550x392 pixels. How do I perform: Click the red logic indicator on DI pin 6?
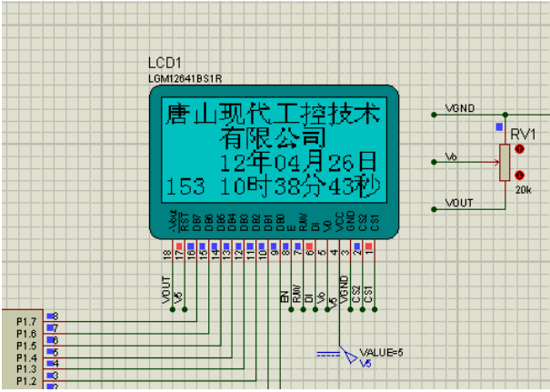[309, 246]
